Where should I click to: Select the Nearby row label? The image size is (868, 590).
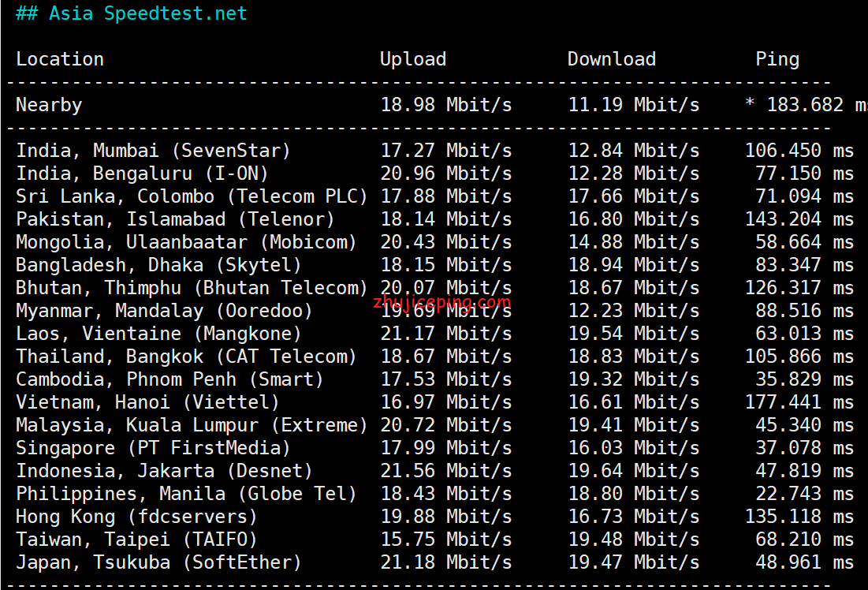click(x=49, y=105)
